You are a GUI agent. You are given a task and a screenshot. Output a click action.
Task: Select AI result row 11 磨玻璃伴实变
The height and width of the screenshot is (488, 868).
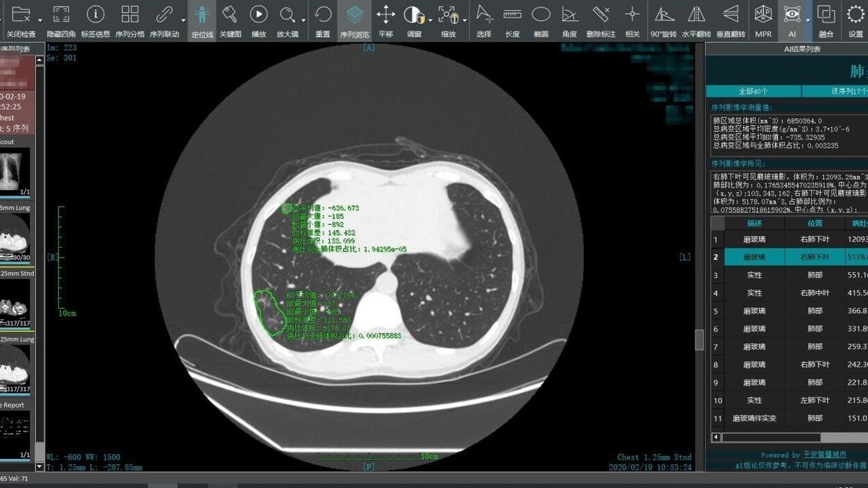click(790, 418)
